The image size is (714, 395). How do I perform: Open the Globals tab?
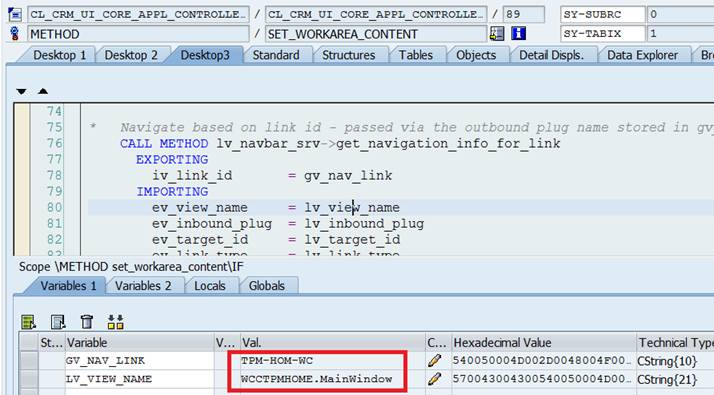tap(267, 286)
